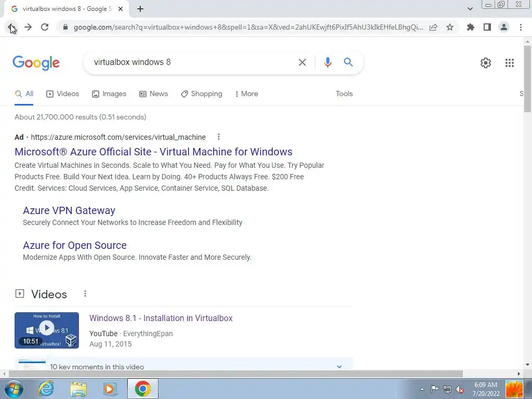
Task: View site information via lock icon
Action: tap(65, 27)
